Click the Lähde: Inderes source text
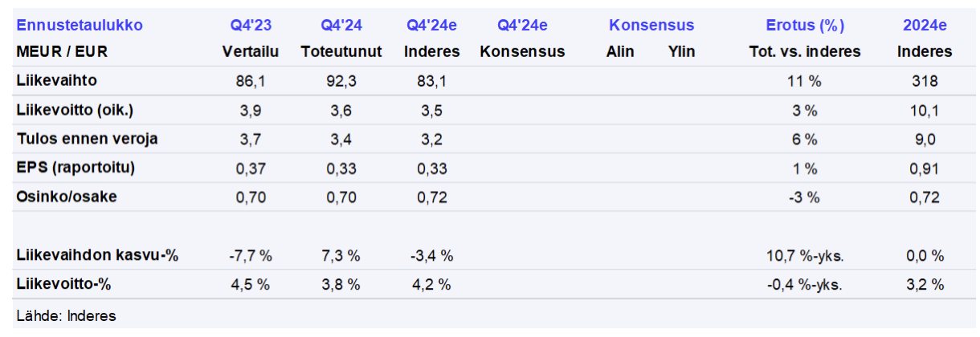 click(67, 316)
